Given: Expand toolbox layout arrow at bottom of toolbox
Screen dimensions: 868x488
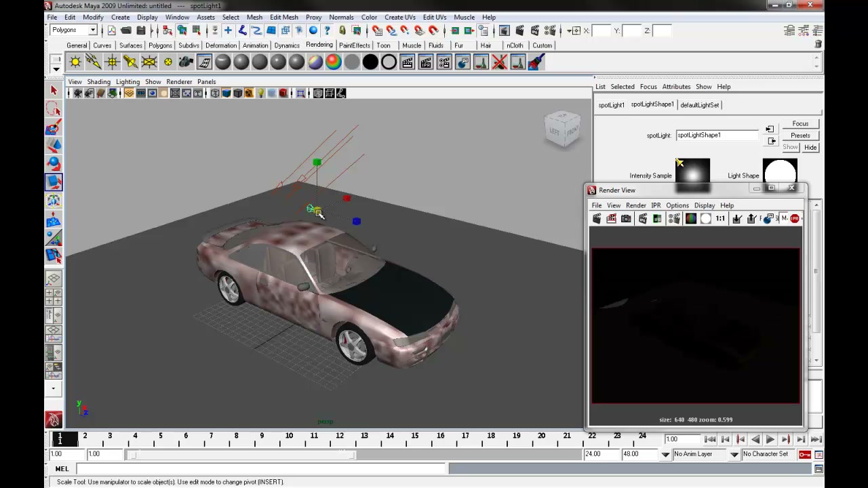Looking at the screenshot, I should tap(54, 389).
